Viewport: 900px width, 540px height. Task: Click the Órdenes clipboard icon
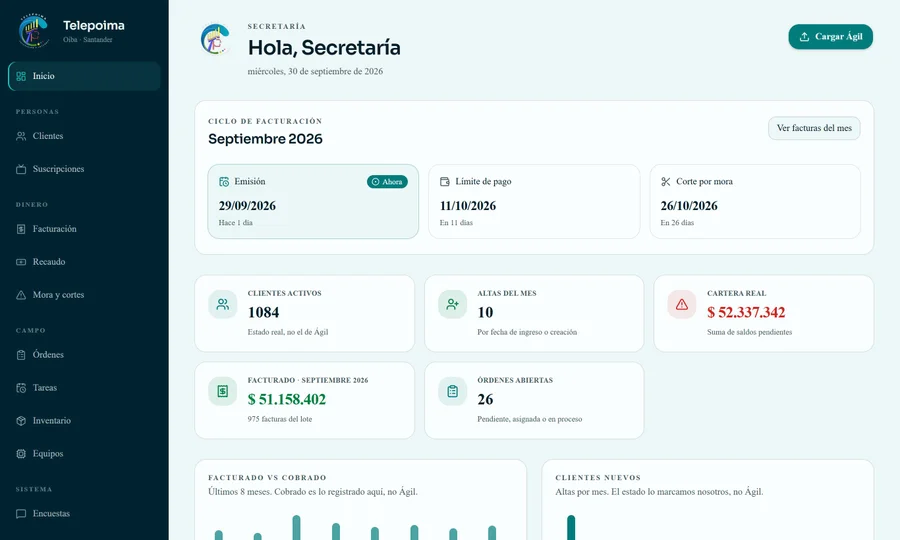(21, 355)
